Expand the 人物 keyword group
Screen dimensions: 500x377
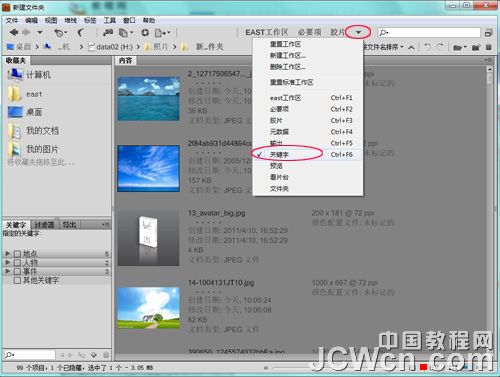tap(8, 263)
